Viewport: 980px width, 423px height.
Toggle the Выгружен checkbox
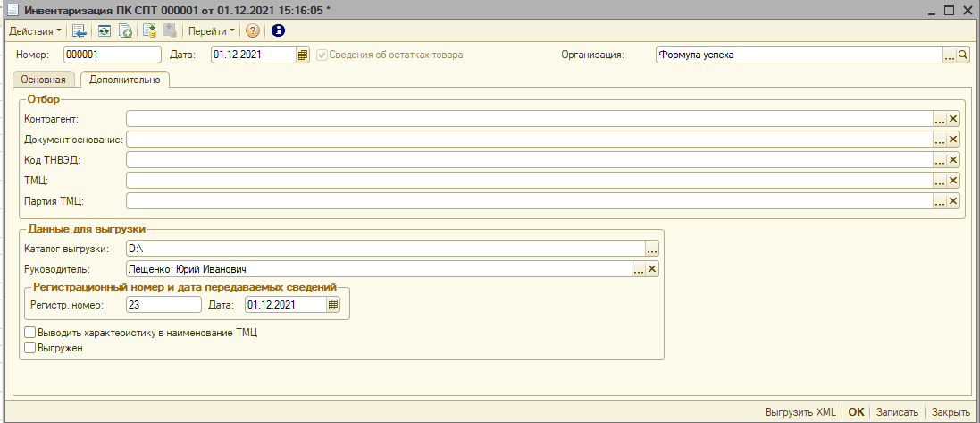[30, 348]
